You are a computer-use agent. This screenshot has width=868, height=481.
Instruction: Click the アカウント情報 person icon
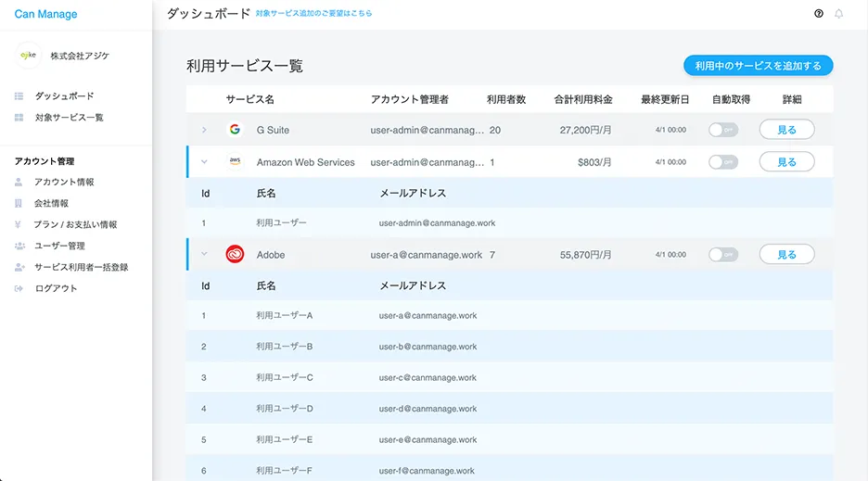tap(19, 182)
